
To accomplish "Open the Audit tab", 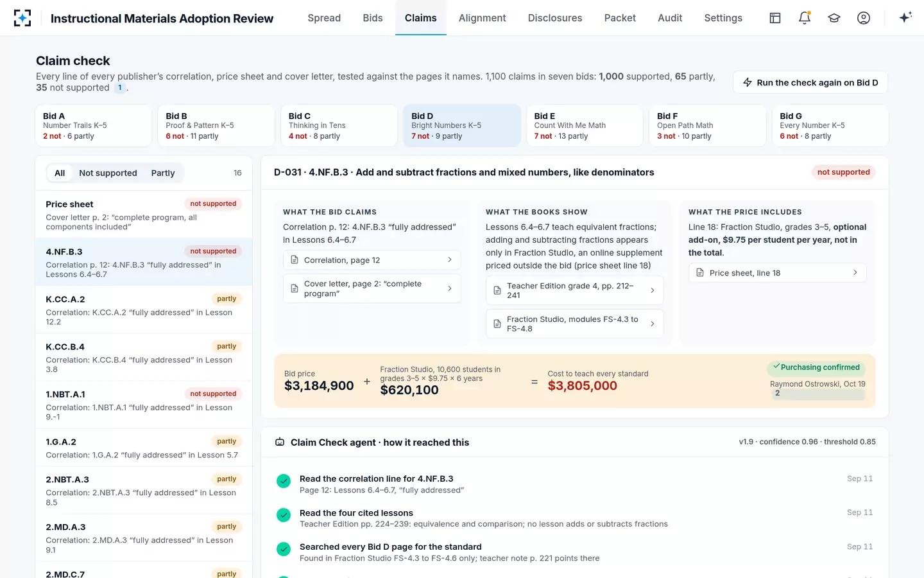I will (670, 18).
